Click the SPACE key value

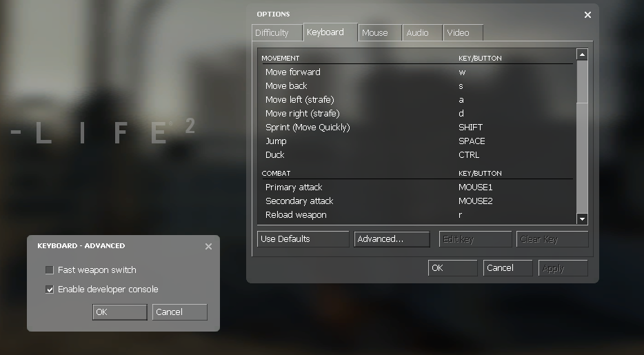tap(472, 141)
